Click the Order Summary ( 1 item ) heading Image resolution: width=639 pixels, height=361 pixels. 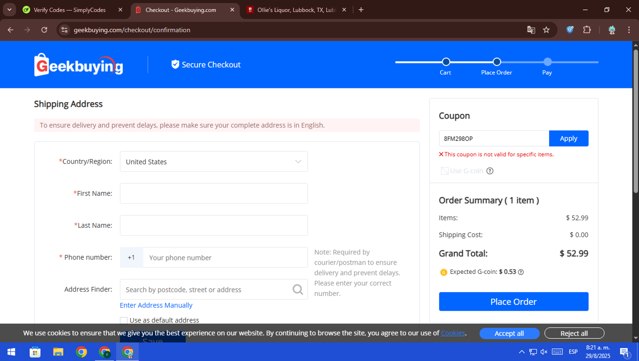[489, 200]
